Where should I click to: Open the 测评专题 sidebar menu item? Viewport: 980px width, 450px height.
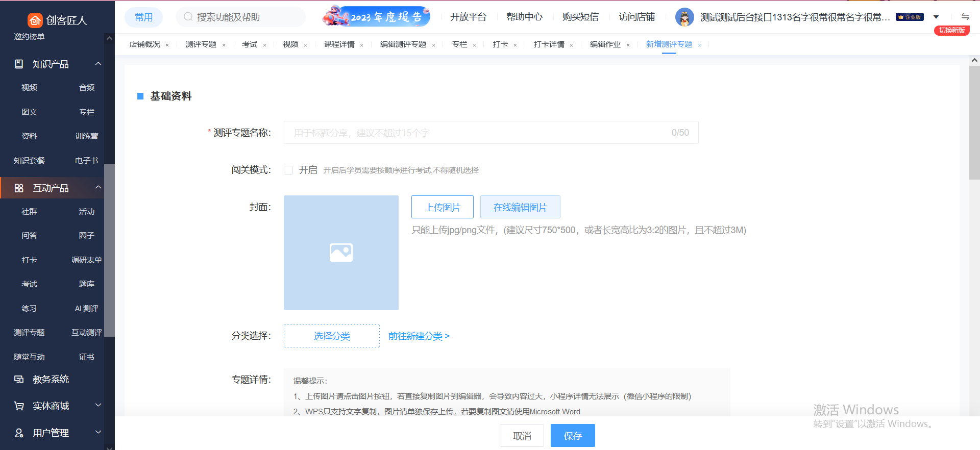tap(29, 333)
